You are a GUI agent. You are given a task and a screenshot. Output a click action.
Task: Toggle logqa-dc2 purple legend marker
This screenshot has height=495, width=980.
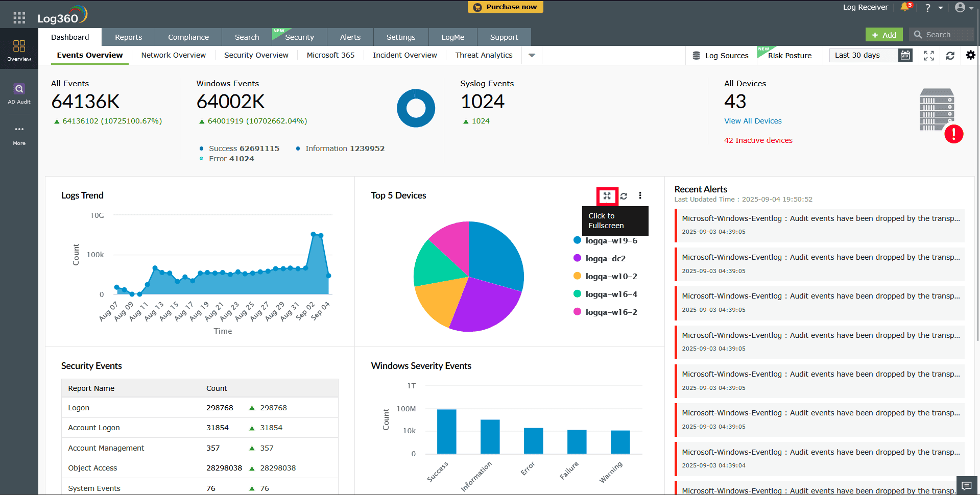(x=577, y=258)
